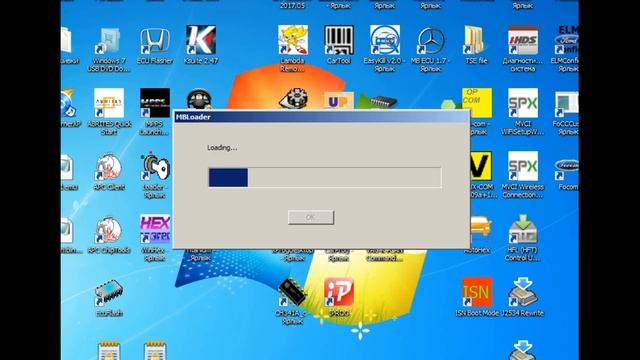Select the UP icon above the dialog

(x=339, y=100)
